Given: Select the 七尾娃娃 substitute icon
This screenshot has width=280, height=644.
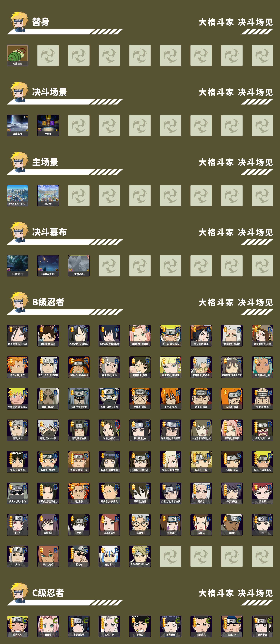Looking at the screenshot, I should pos(17,55).
